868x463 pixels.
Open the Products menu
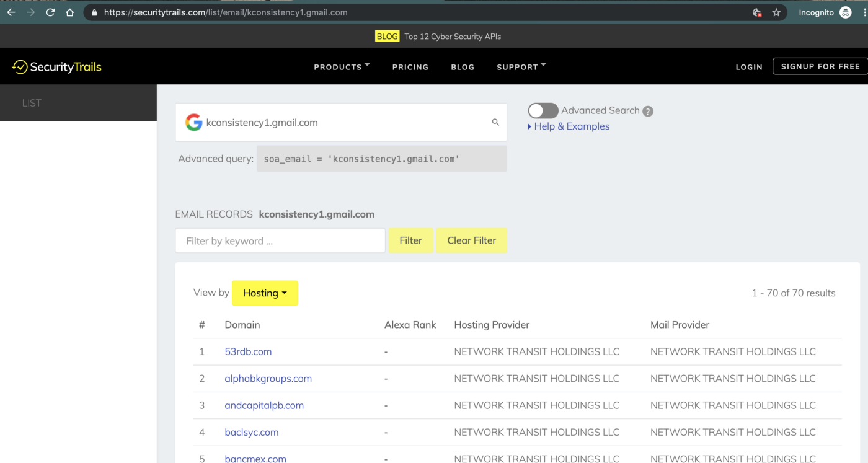coord(342,67)
